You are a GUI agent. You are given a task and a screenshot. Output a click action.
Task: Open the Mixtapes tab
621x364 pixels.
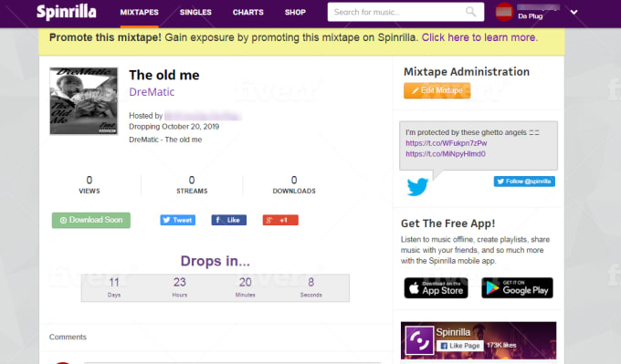click(x=140, y=12)
